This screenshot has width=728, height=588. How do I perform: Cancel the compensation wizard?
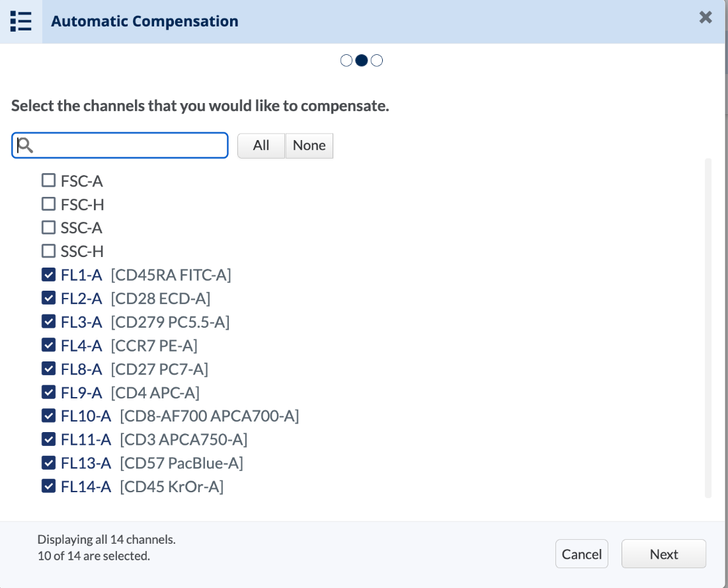tap(582, 554)
